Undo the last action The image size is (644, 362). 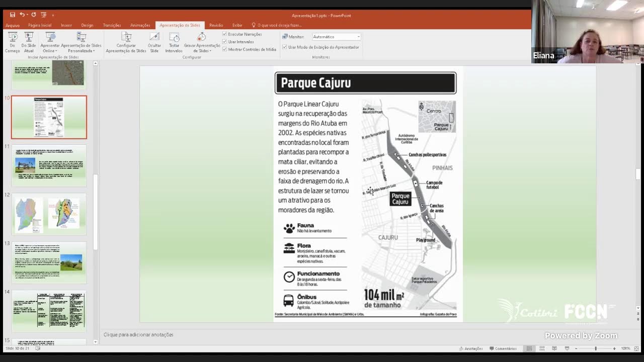[x=22, y=15]
